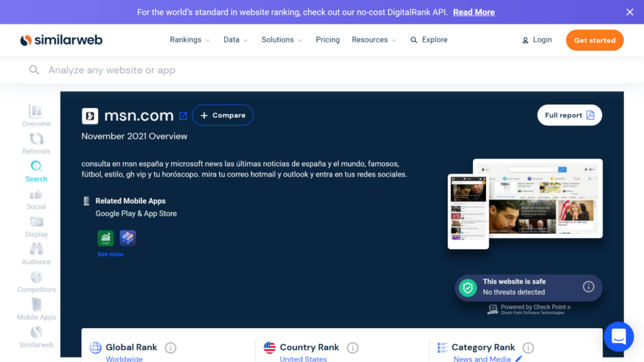Show Category Rank info tooltip
Image resolution: width=644 pixels, height=362 pixels.
tap(528, 348)
